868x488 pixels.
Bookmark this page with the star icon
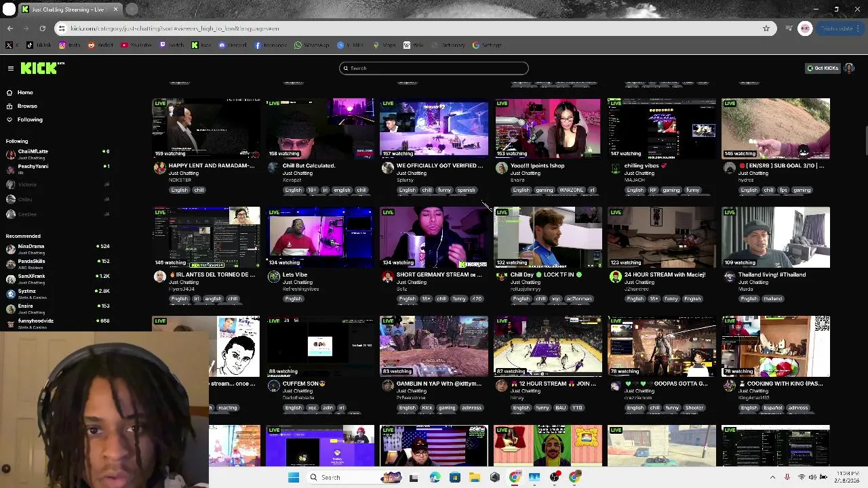coord(766,28)
